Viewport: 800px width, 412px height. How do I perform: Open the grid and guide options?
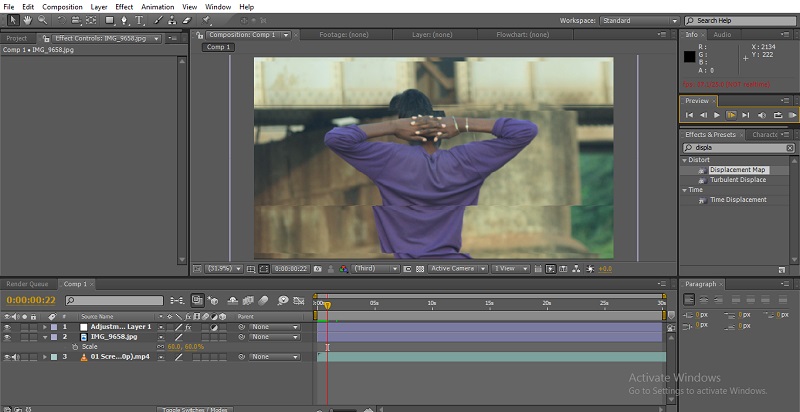tap(251, 269)
